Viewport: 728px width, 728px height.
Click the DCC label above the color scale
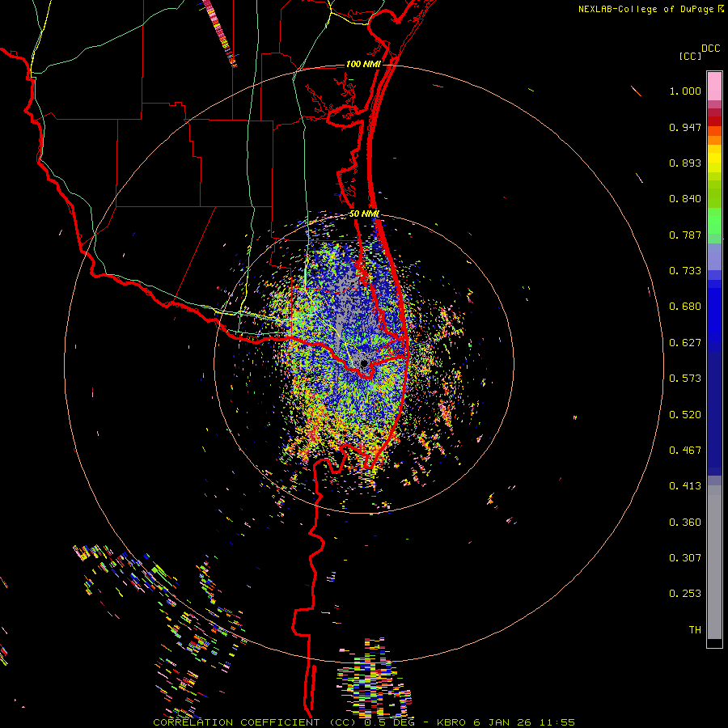[x=711, y=49]
